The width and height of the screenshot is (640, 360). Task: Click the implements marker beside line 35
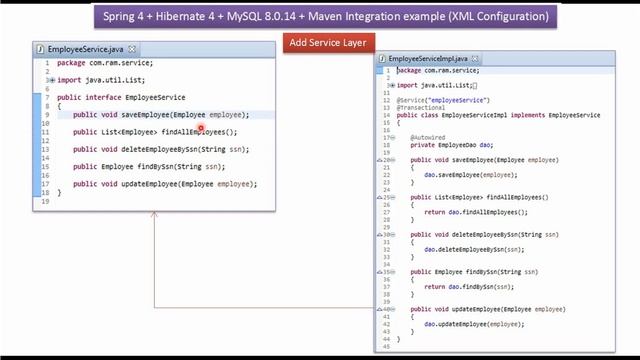(x=379, y=272)
